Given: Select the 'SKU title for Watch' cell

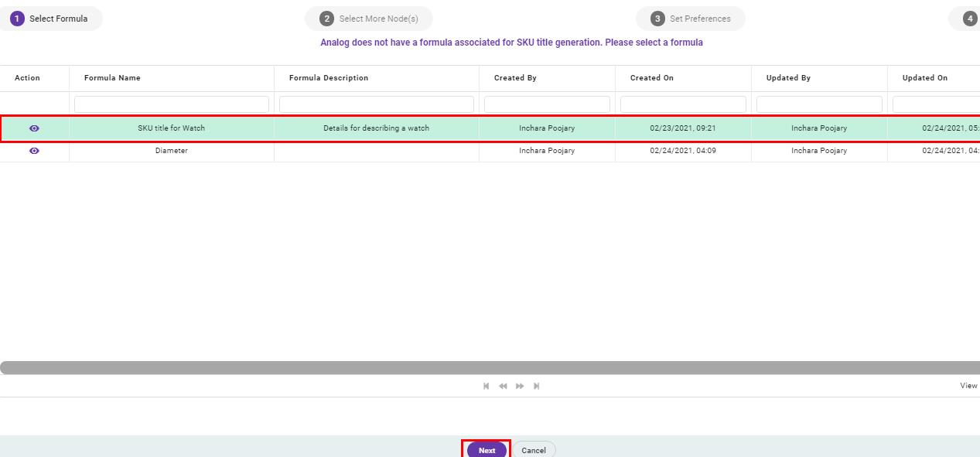Looking at the screenshot, I should pos(172,128).
